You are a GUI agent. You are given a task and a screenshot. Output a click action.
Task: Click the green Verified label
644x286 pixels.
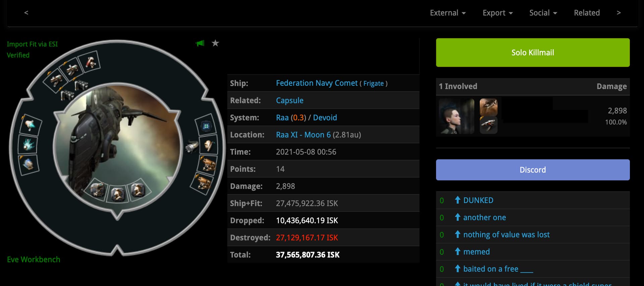pos(18,55)
